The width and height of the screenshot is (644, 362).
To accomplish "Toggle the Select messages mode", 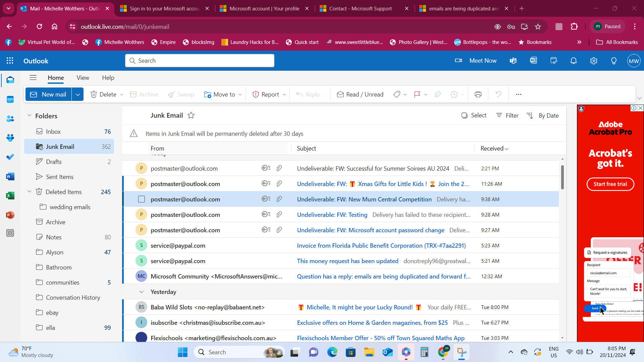I will coord(474,115).
